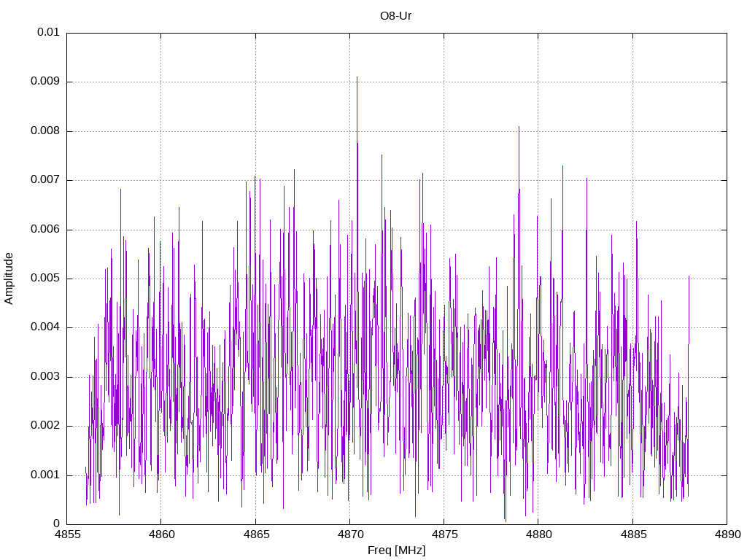Click the 4890 x-axis tick label

point(727,534)
